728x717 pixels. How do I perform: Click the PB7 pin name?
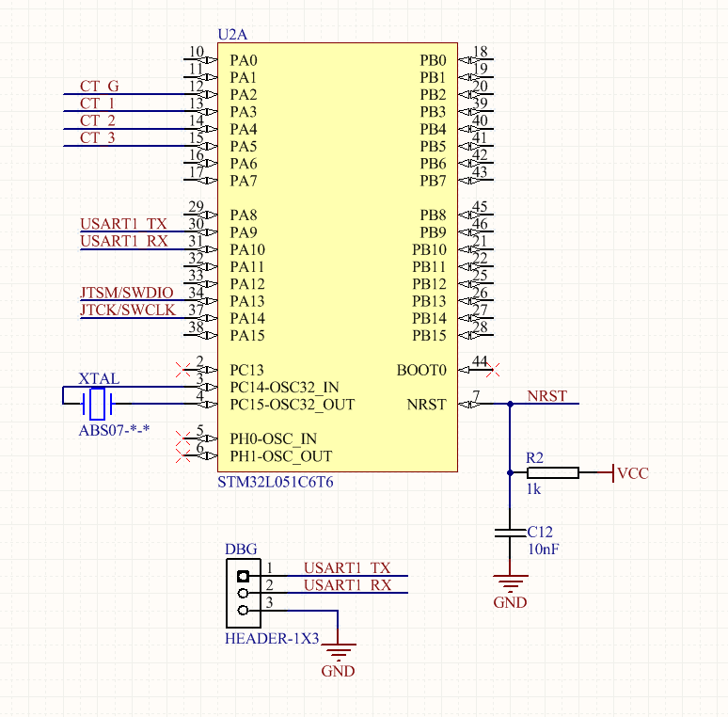point(433,181)
